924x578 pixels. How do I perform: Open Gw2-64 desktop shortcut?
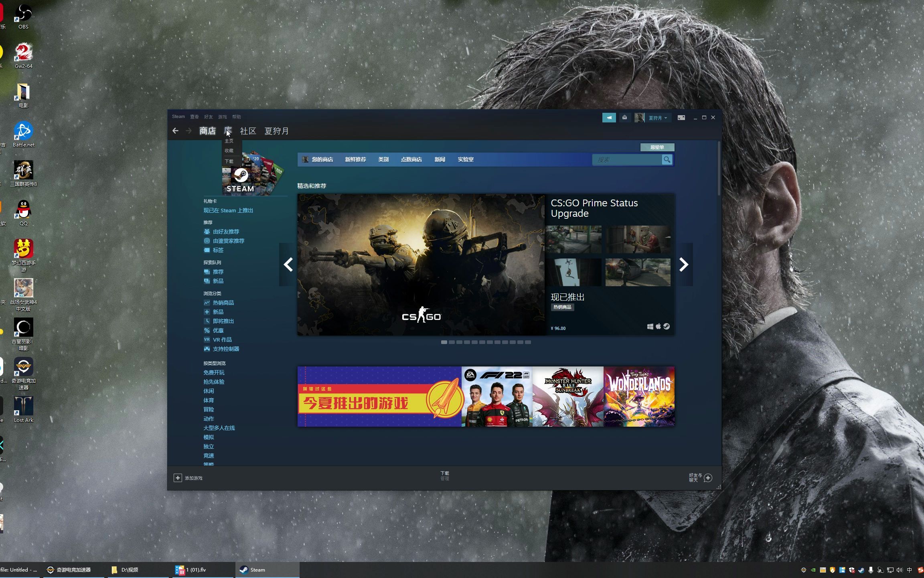tap(23, 56)
